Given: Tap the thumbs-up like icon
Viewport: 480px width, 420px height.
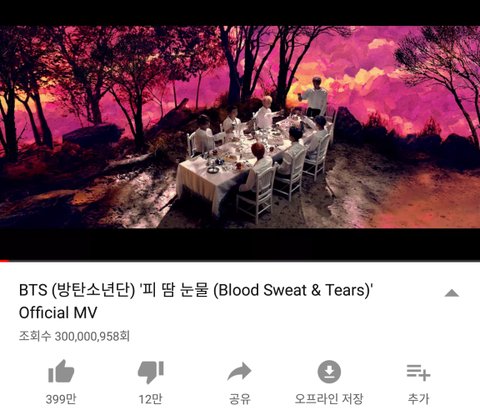Looking at the screenshot, I should click(x=61, y=371).
